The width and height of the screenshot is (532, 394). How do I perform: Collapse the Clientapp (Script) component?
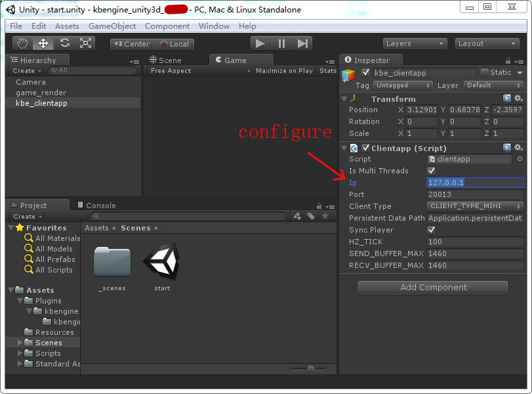tap(344, 148)
